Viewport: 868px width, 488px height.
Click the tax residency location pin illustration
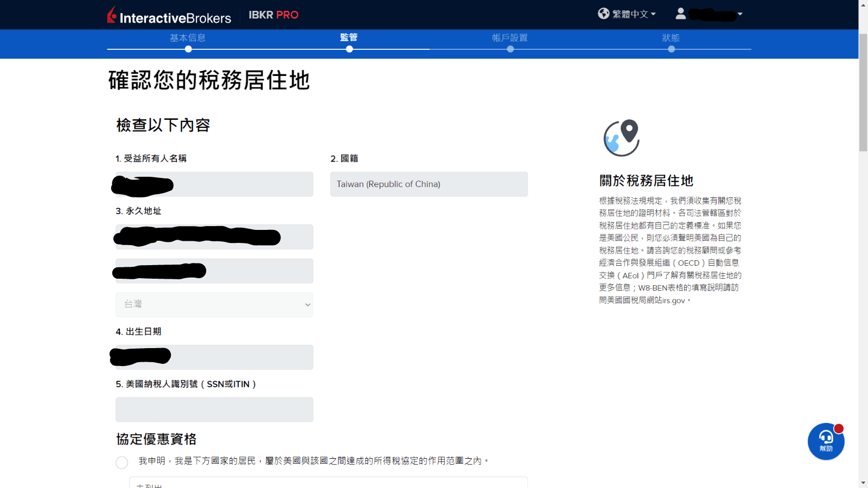pos(621,137)
